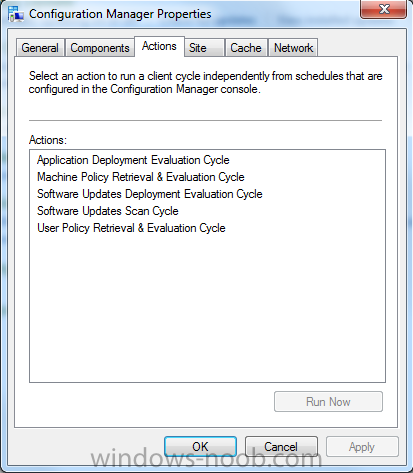413x473 pixels.
Task: Select Machine Policy Retrieval & Evaluation Cycle
Action: (x=141, y=177)
